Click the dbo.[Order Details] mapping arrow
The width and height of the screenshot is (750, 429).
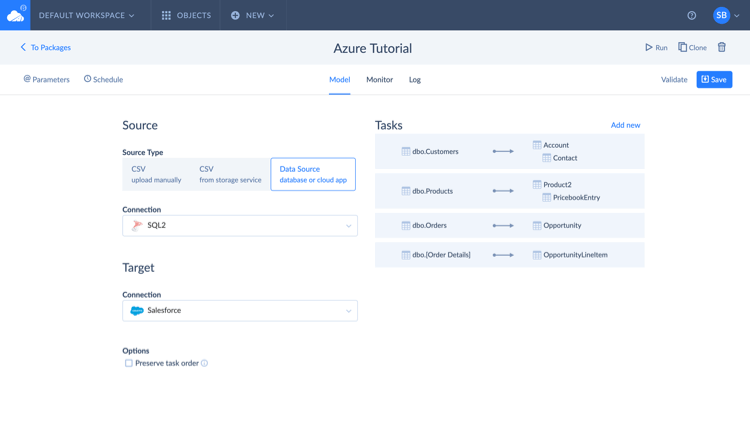coord(503,255)
